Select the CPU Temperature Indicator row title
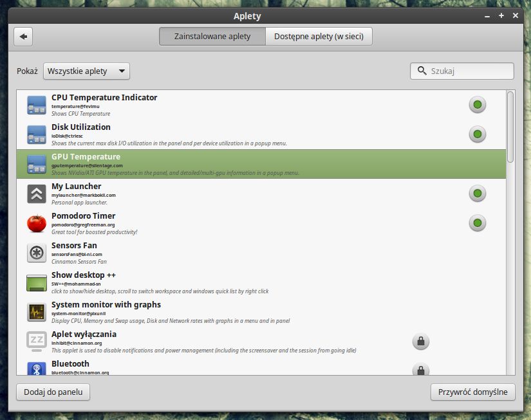Screen dimensions: 531x420 (x=104, y=98)
